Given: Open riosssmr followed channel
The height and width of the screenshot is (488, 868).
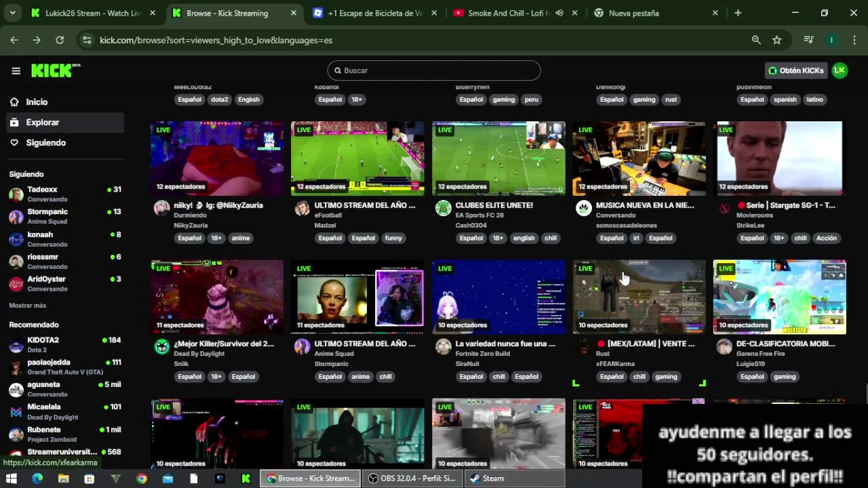Looking at the screenshot, I should click(64, 261).
